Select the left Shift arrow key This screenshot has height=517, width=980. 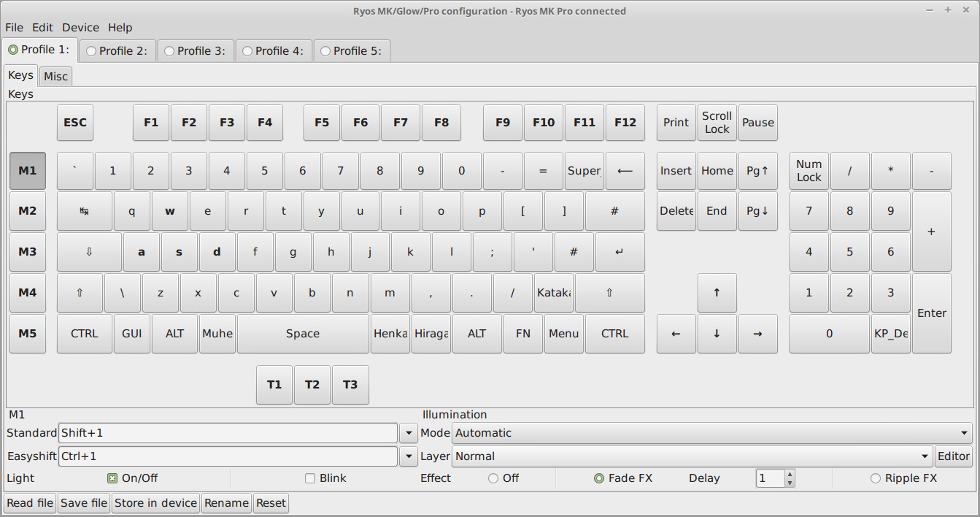(80, 293)
